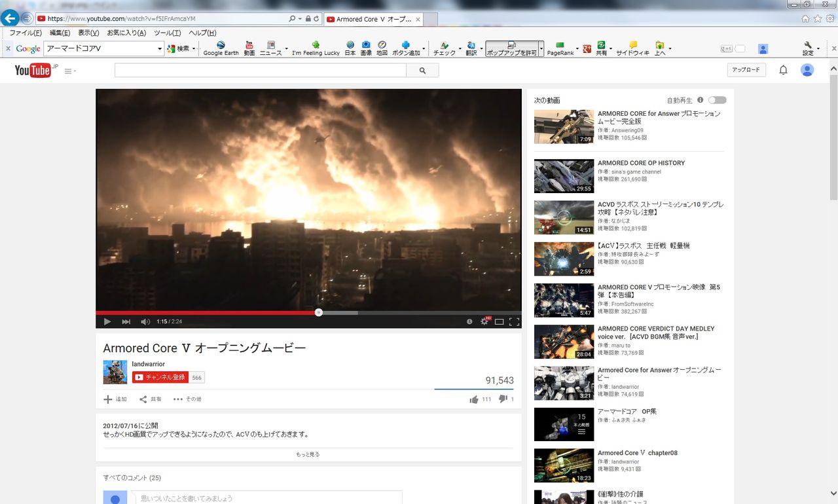Open the 編集(E) menu
The width and height of the screenshot is (838, 504).
60,33
